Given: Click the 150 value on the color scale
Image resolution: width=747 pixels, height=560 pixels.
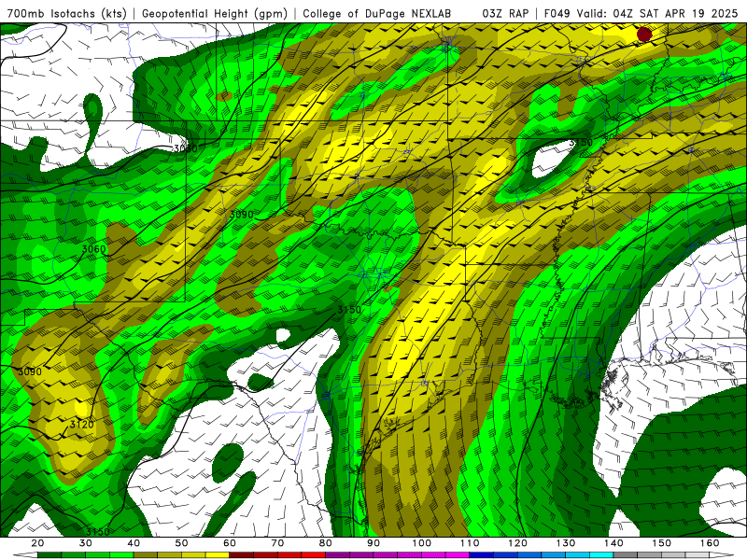Looking at the screenshot, I should pyautogui.click(x=662, y=543).
